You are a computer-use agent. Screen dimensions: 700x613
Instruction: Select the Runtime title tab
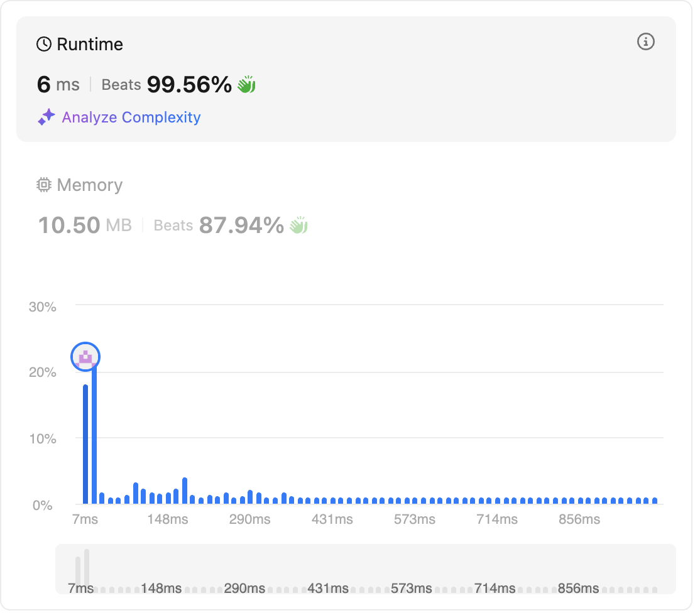[89, 45]
